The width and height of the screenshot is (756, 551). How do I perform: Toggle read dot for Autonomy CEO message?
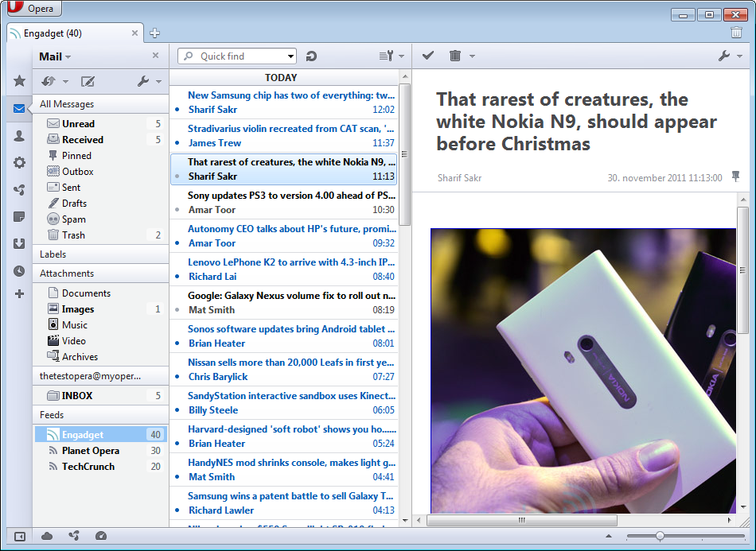click(177, 243)
